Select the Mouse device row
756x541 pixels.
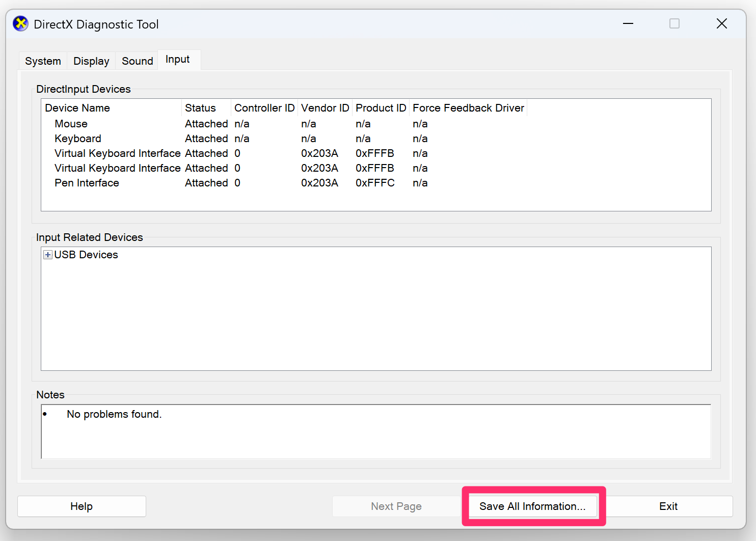point(71,123)
